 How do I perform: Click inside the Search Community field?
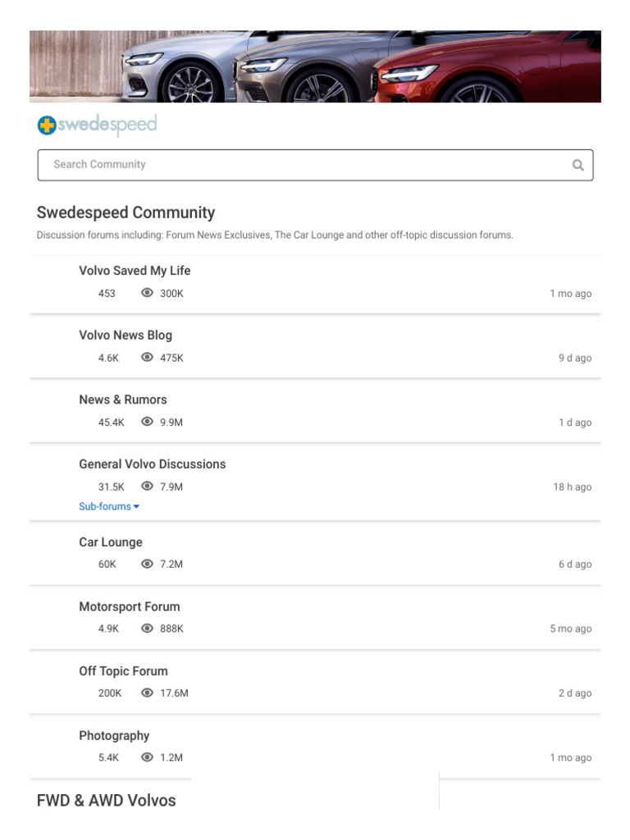(304, 165)
